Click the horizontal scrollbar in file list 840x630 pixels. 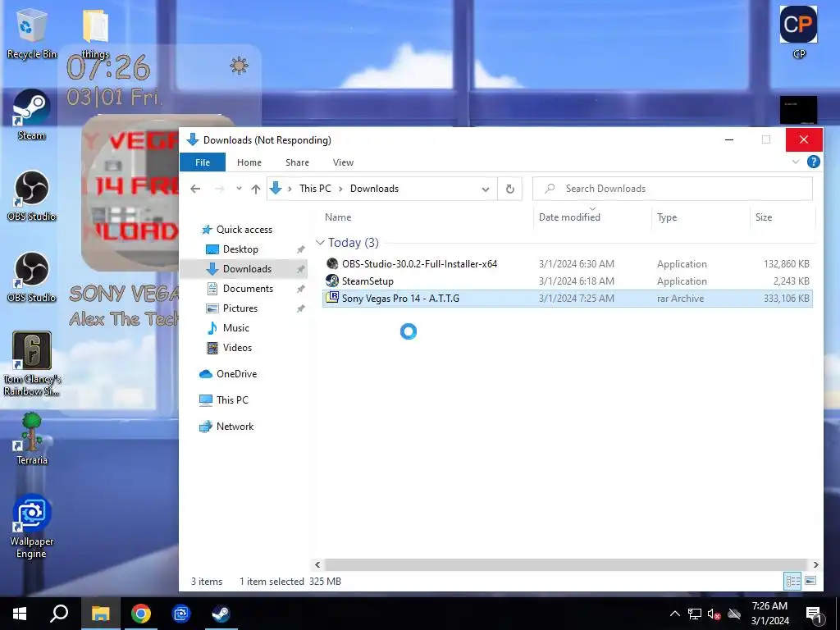click(x=565, y=564)
